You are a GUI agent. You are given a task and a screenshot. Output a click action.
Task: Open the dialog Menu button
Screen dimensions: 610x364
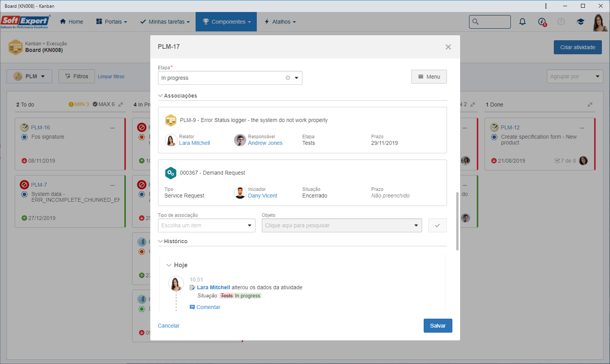click(429, 77)
